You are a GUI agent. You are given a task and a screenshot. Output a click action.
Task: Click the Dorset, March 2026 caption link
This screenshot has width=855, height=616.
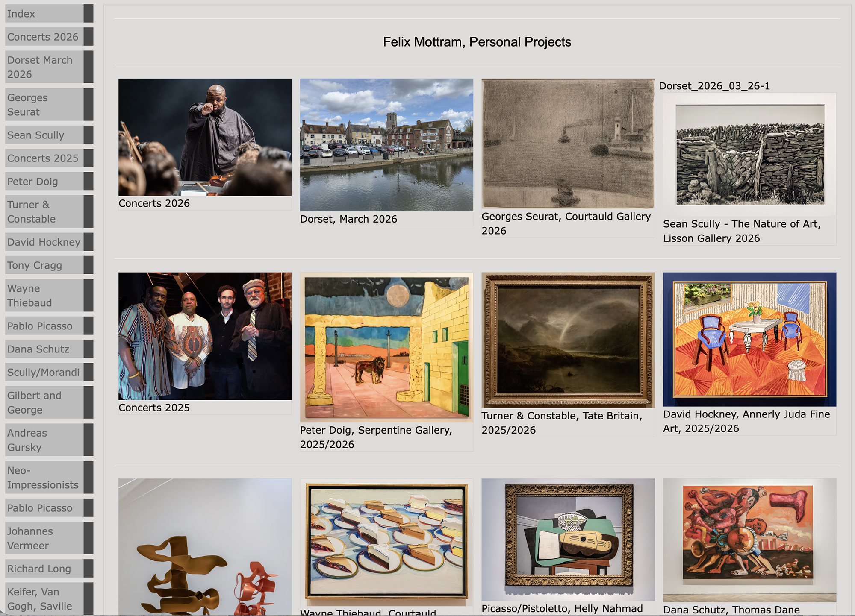(348, 219)
